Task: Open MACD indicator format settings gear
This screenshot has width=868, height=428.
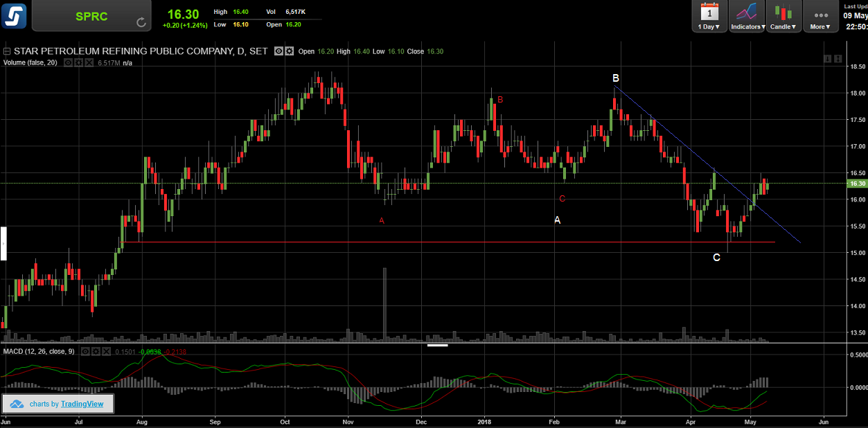Action: pos(96,352)
